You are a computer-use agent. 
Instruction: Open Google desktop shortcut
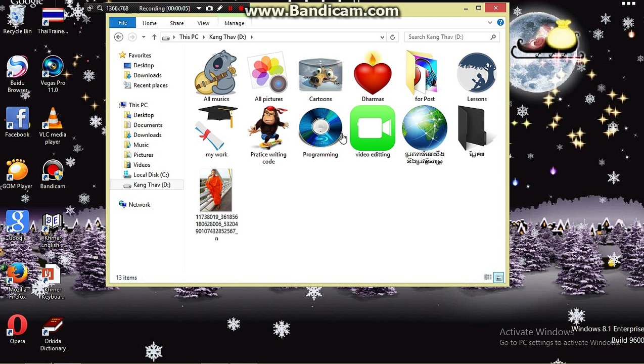(17, 226)
